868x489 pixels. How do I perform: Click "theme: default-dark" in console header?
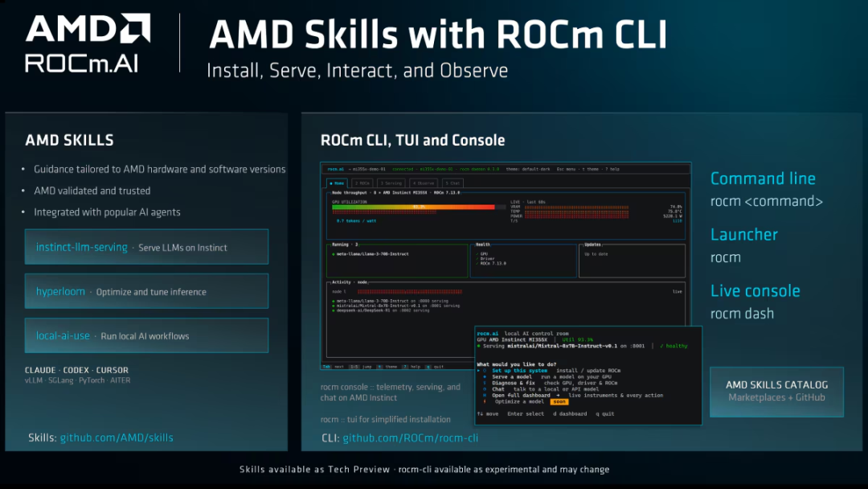pos(528,170)
